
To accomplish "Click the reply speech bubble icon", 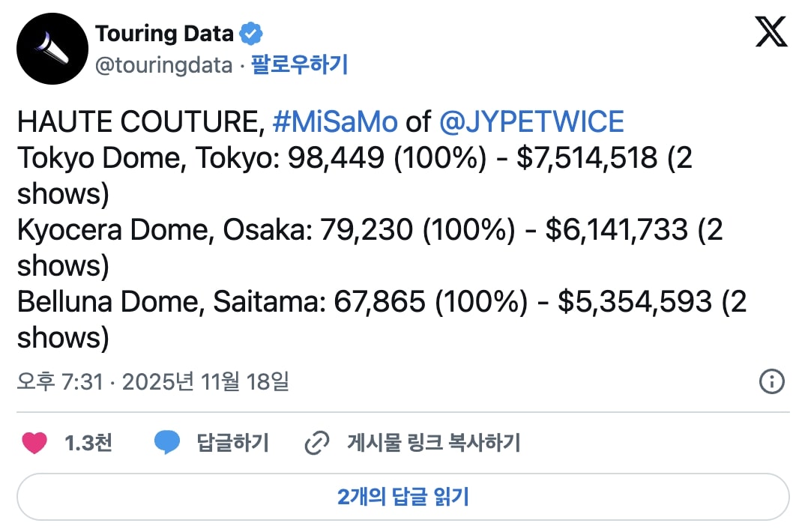I will tap(167, 444).
